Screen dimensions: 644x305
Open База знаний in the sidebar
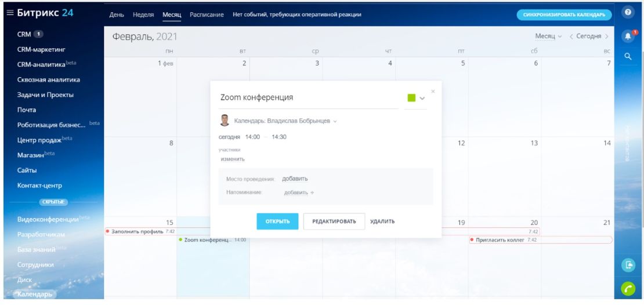pos(36,249)
